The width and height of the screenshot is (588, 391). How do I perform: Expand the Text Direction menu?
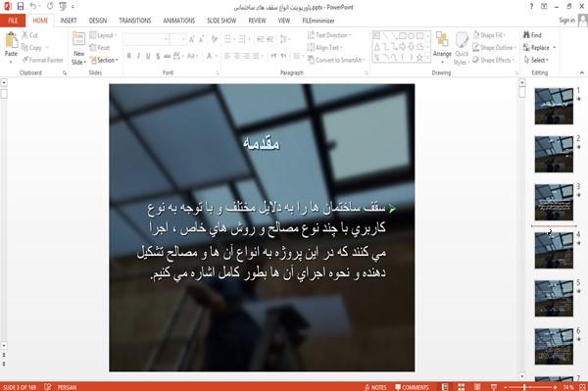329,35
